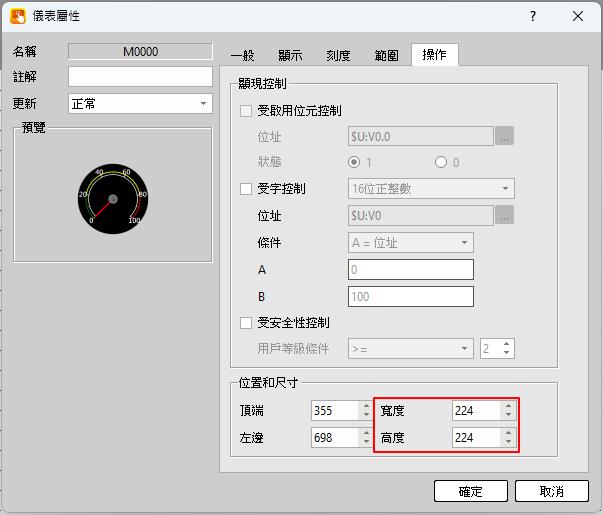Viewport: 603px width, 515px height.
Task: Switch to the 顯示 tab
Action: coord(289,55)
